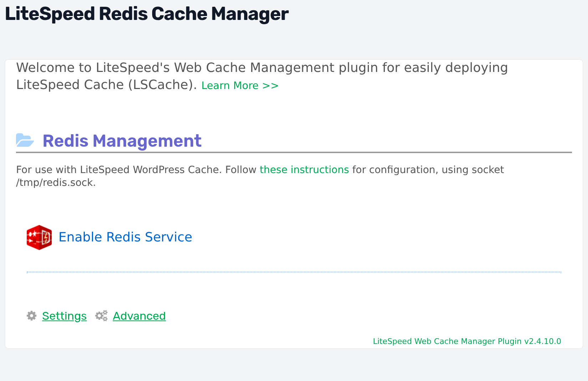Click the open folder icon beside Redis Management
The width and height of the screenshot is (588, 381).
[25, 140]
